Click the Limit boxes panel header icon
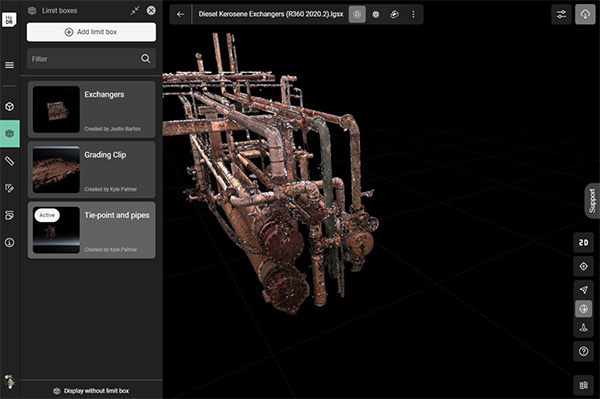This screenshot has height=399, width=600. click(x=32, y=11)
